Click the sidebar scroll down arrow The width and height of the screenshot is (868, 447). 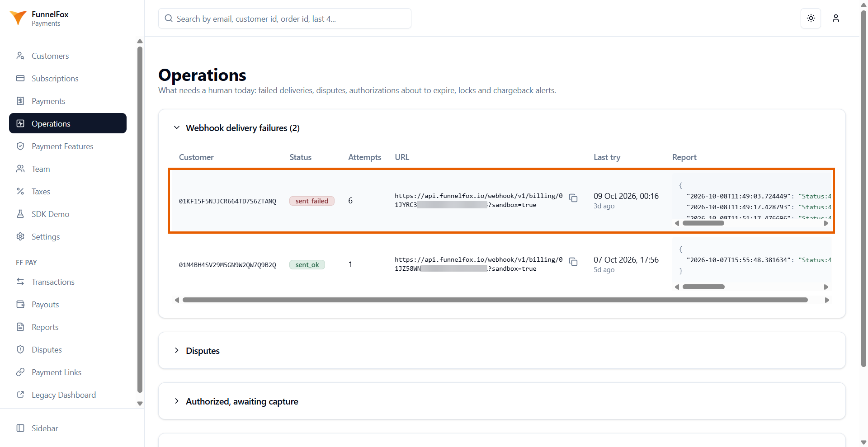point(140,404)
